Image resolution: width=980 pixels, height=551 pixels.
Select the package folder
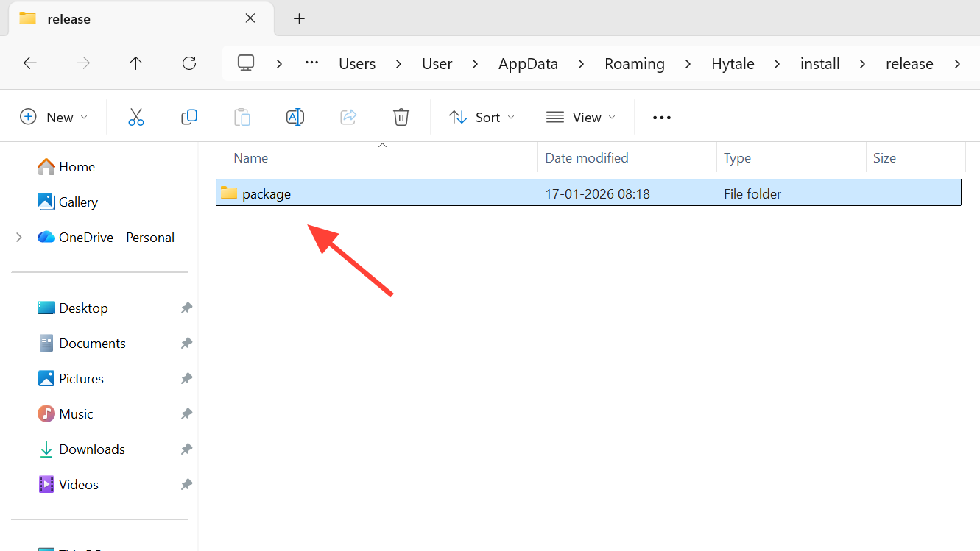[267, 194]
